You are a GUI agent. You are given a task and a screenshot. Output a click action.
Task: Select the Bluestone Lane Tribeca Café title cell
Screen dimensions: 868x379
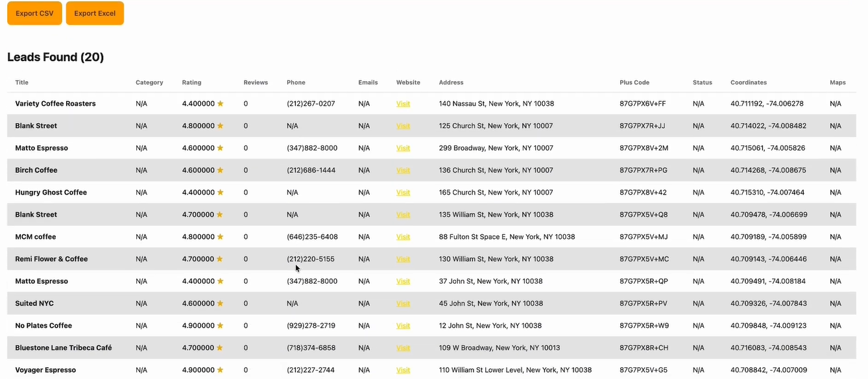click(x=64, y=348)
